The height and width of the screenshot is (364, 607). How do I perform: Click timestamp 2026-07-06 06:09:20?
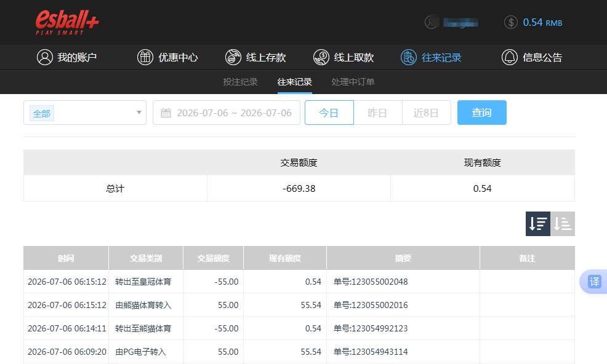click(67, 352)
